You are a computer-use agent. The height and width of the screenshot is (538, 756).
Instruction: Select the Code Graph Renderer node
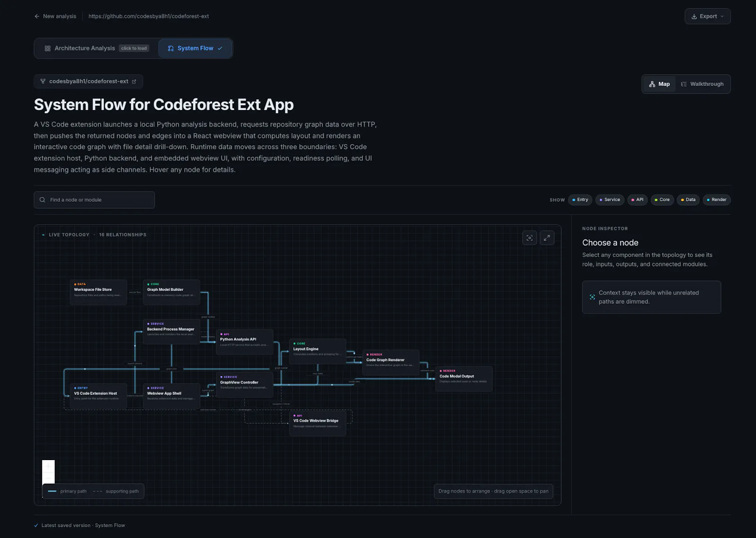point(391,362)
